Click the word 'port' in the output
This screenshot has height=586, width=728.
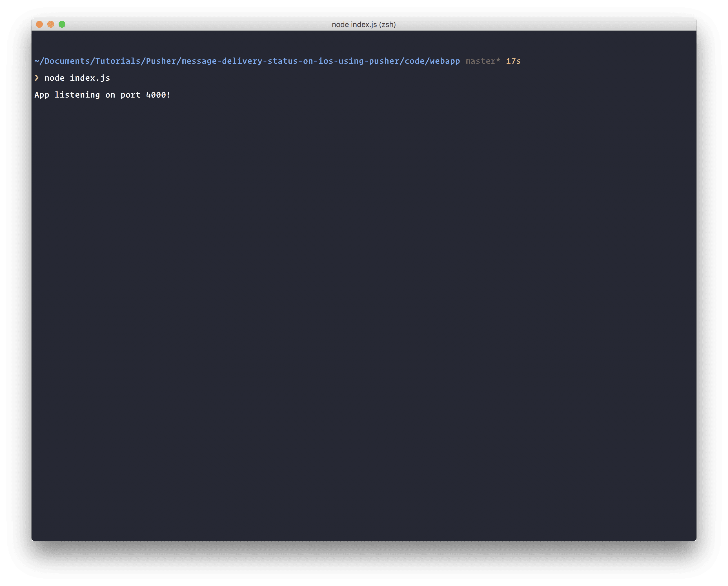130,95
